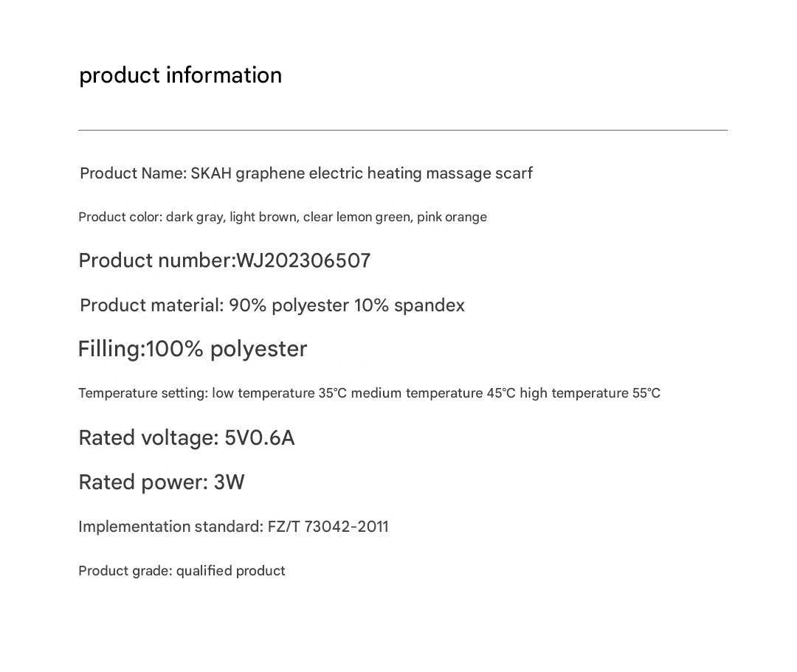Click the standard code FZ/T 73042-2011
Screen dimensions: 797x672
328,527
